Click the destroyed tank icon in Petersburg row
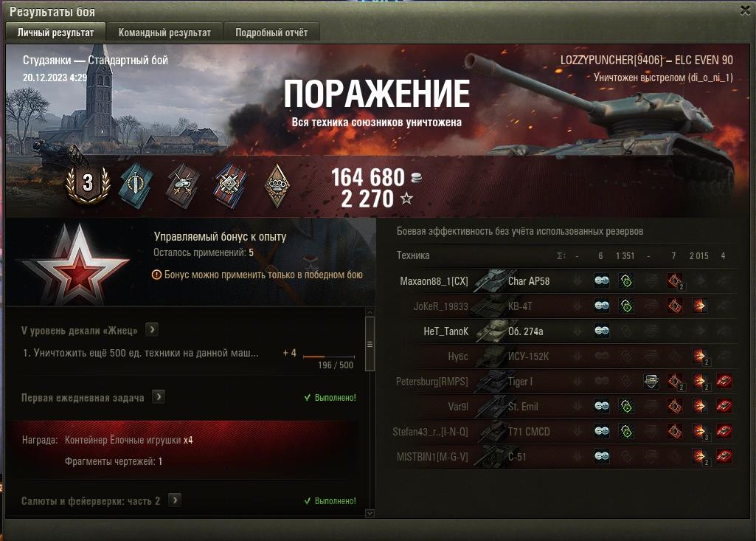 coord(724,382)
